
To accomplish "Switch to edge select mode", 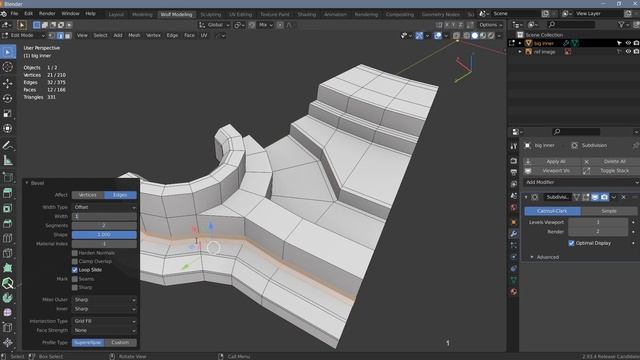I will (x=60, y=36).
